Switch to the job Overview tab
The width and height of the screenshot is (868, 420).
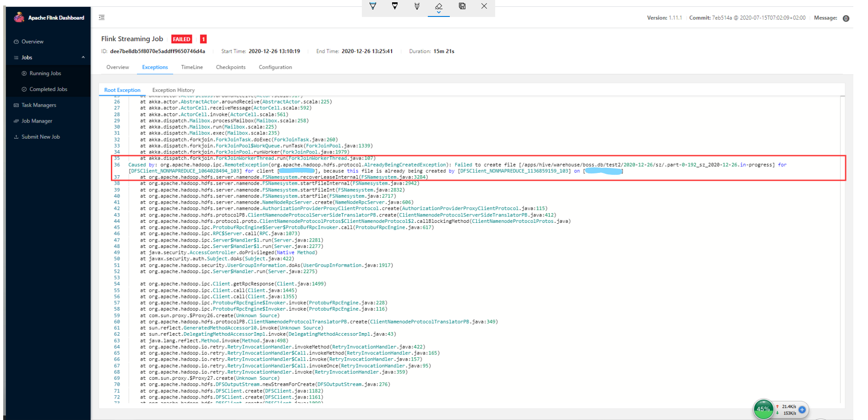118,67
